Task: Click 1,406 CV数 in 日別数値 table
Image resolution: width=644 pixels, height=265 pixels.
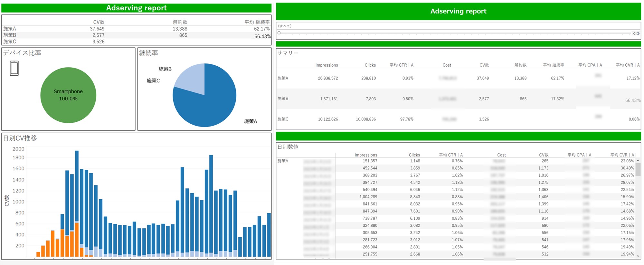Action: (543, 197)
